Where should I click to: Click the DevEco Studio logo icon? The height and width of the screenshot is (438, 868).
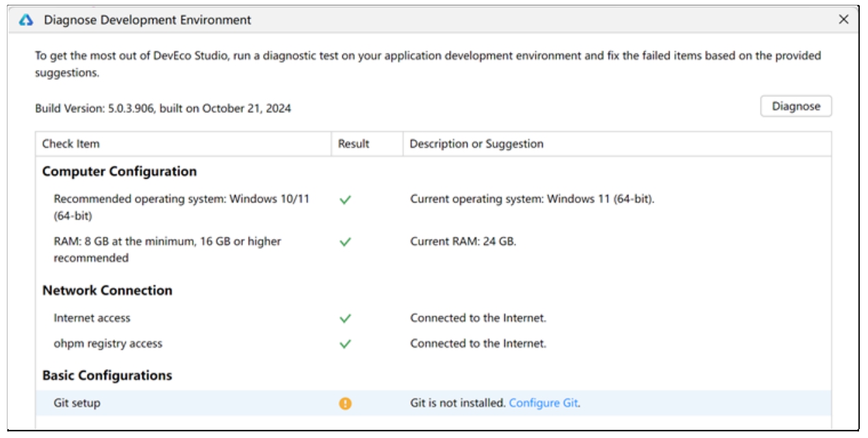[26, 20]
